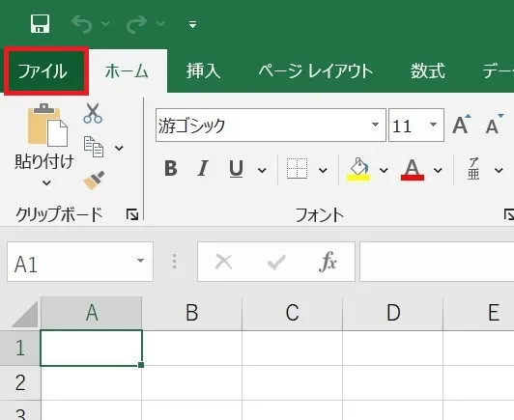The height and width of the screenshot is (420, 514).
Task: Toggle Italic formatting
Action: click(203, 169)
